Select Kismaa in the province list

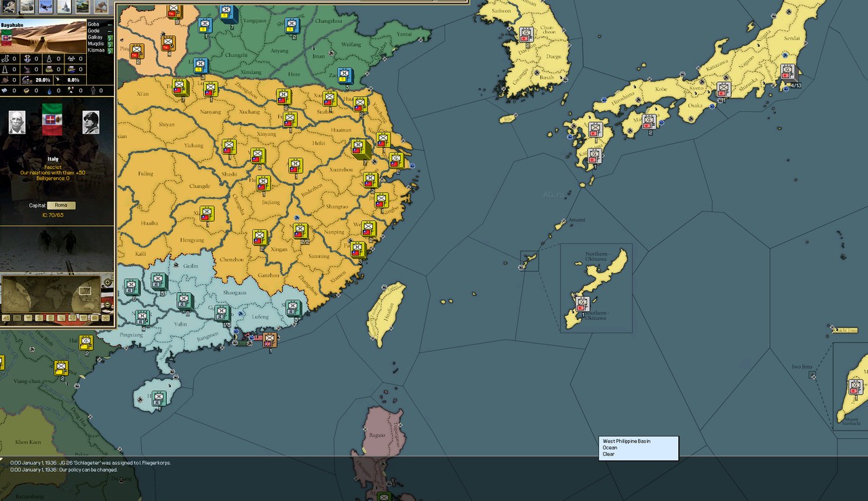pos(96,50)
